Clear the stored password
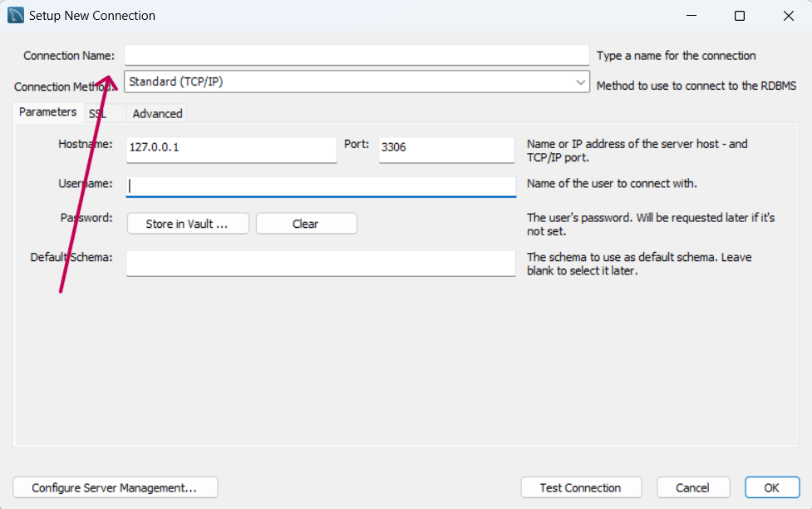This screenshot has width=812, height=509. pyautogui.click(x=306, y=224)
